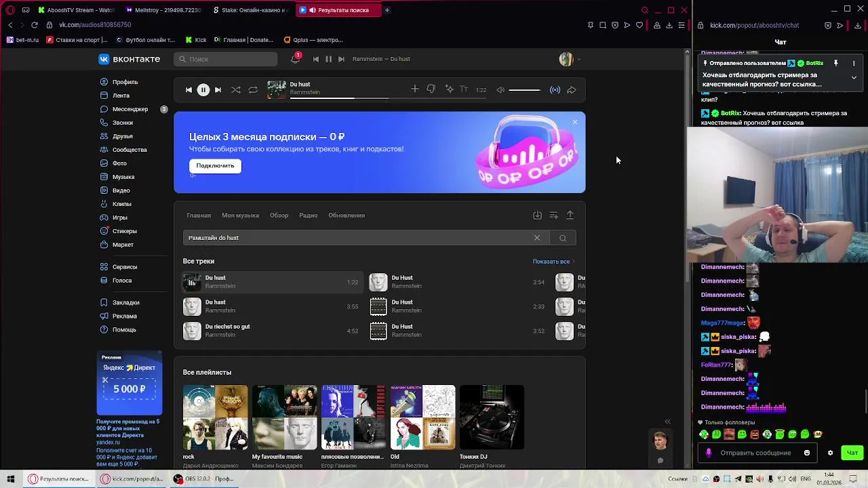Open the Тонких DJ playlist thumbnail

[492, 418]
